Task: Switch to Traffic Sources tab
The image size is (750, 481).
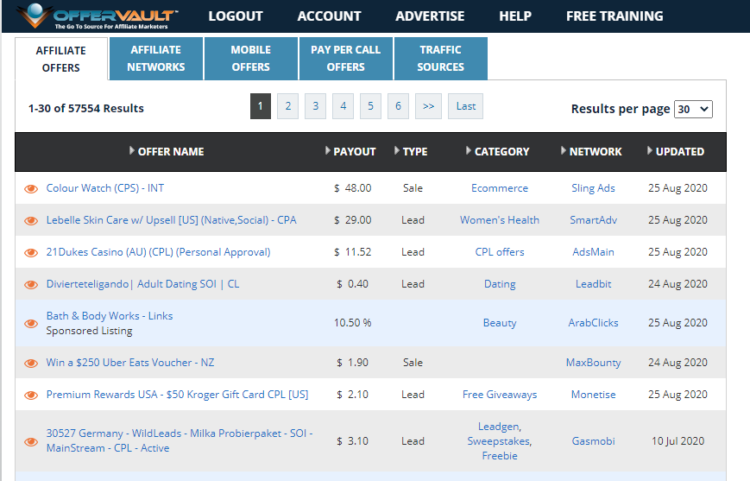Action: click(x=441, y=58)
